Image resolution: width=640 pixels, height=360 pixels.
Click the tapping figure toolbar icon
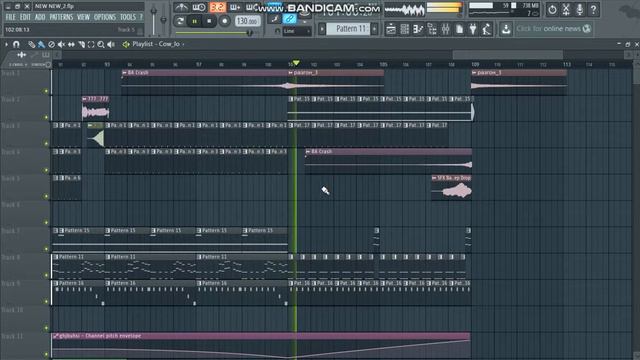point(487,29)
